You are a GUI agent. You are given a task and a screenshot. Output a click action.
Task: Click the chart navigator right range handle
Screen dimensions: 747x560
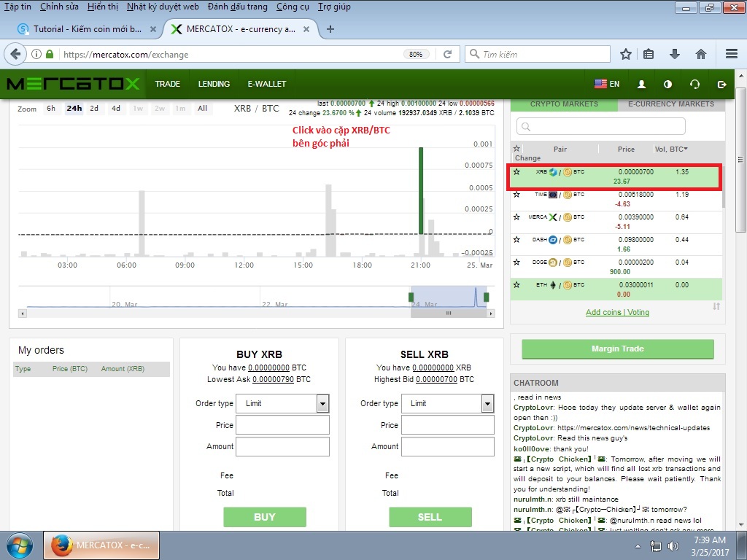tap(486, 297)
